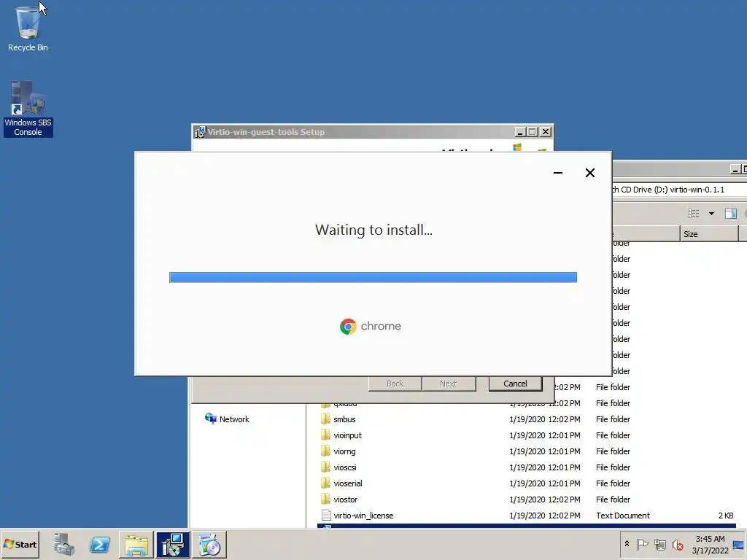
Task: Click the Start button
Action: 20,544
